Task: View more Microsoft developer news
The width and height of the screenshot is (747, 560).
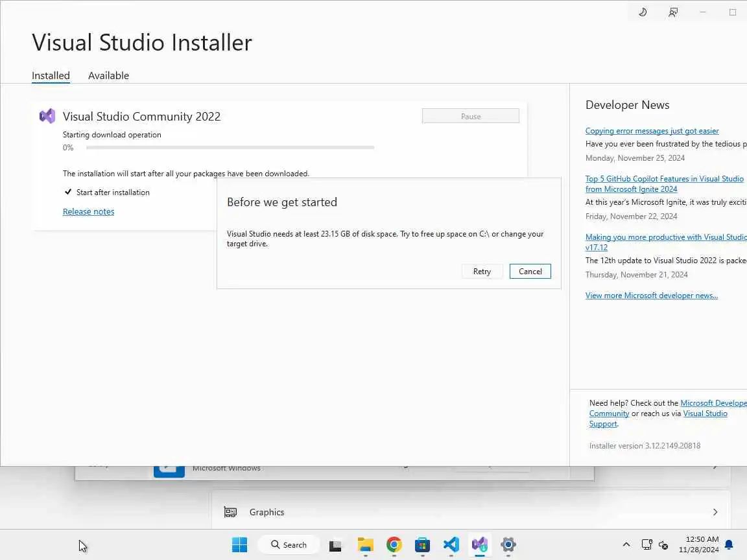Action: (x=651, y=296)
